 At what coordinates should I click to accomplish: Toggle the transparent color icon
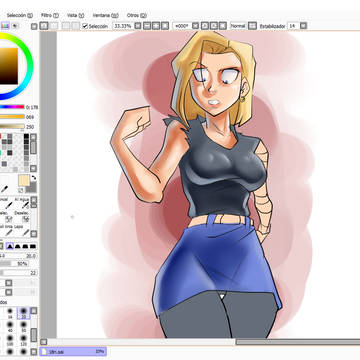point(21,190)
